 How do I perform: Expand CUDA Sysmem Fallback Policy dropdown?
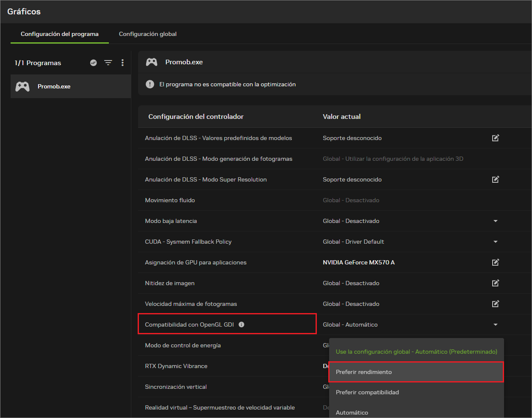click(496, 242)
